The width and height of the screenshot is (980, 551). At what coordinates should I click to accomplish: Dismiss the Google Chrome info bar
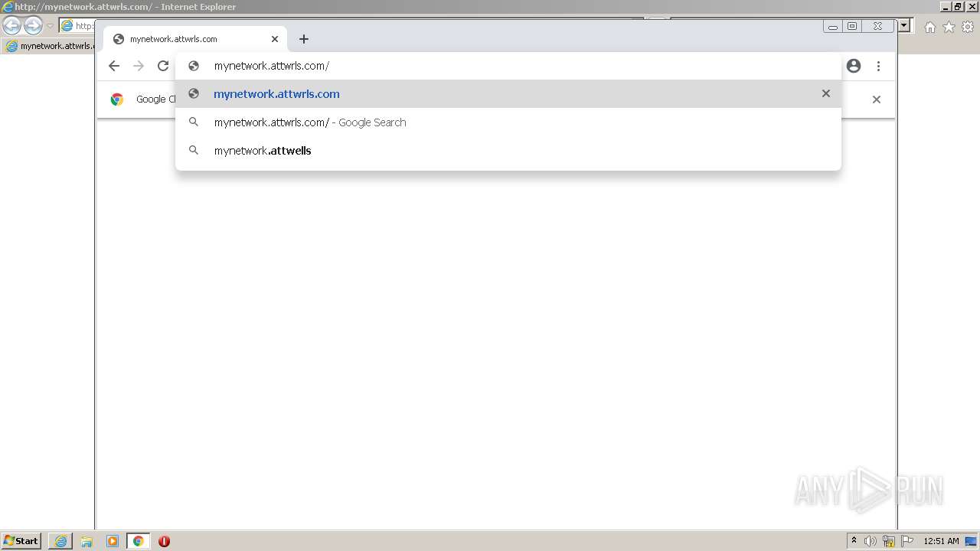pos(877,99)
